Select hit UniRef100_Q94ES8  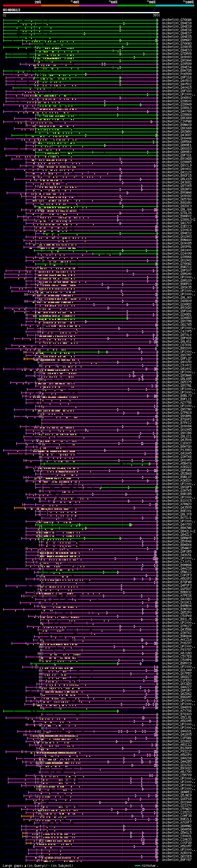point(177,23)
